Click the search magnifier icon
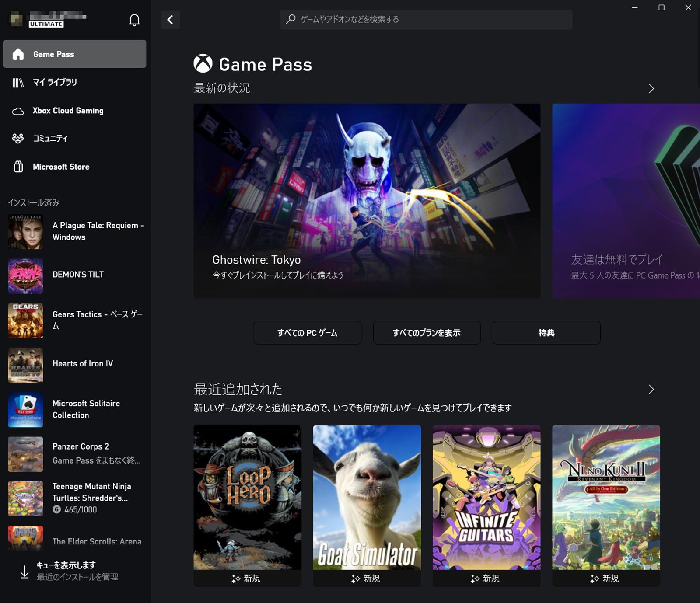 tap(291, 19)
